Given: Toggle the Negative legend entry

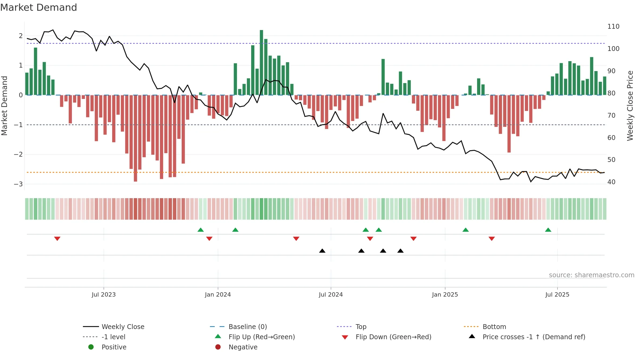Looking at the screenshot, I should [x=236, y=347].
